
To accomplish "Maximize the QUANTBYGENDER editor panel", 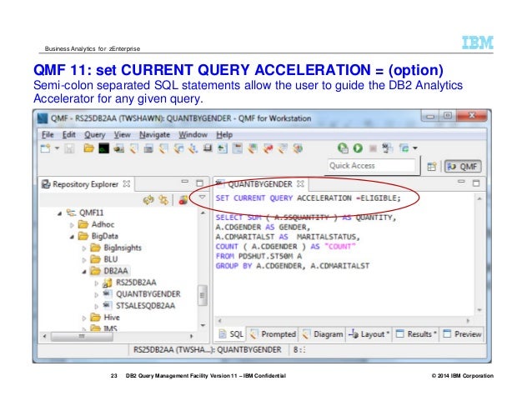I will click(476, 183).
